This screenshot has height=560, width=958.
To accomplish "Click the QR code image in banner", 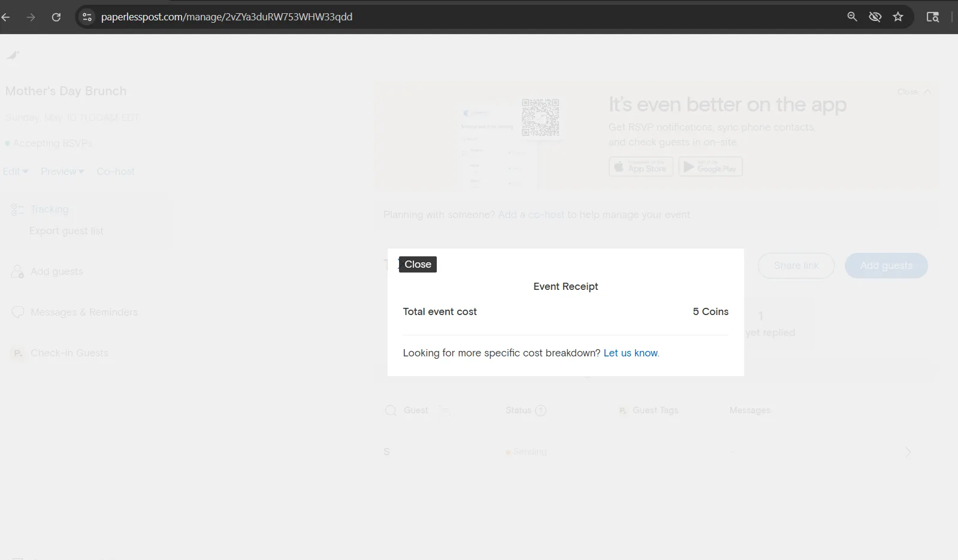I will [x=540, y=117].
